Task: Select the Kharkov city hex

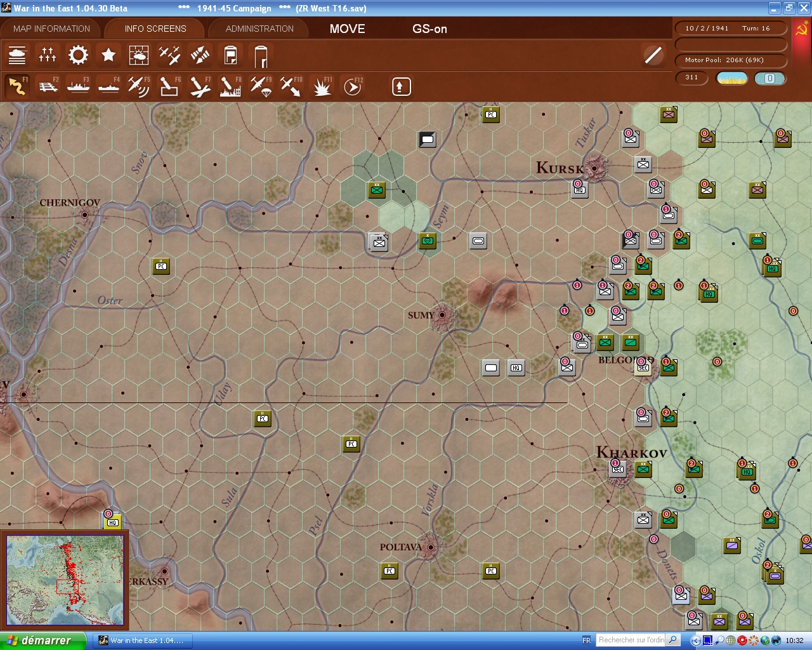Action: 620,473
